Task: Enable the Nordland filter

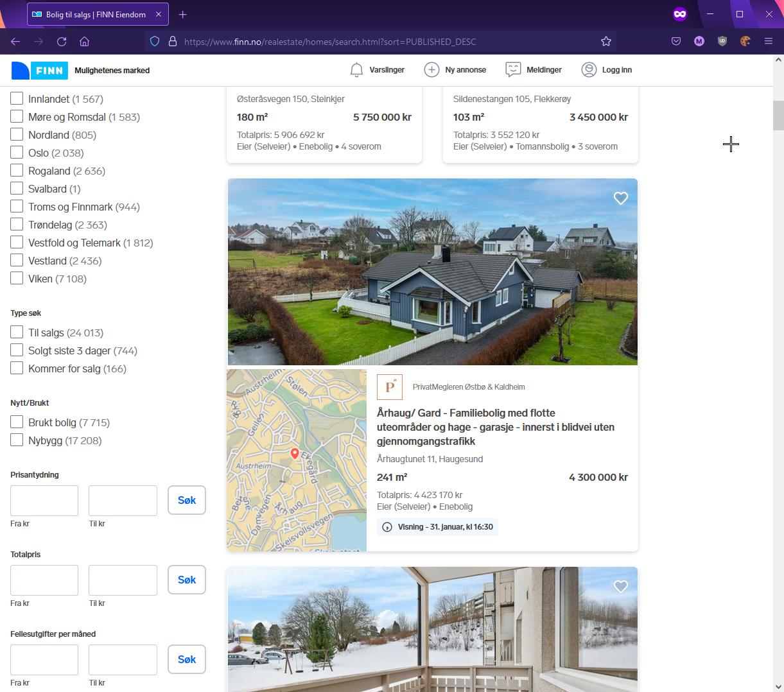Action: pos(17,135)
